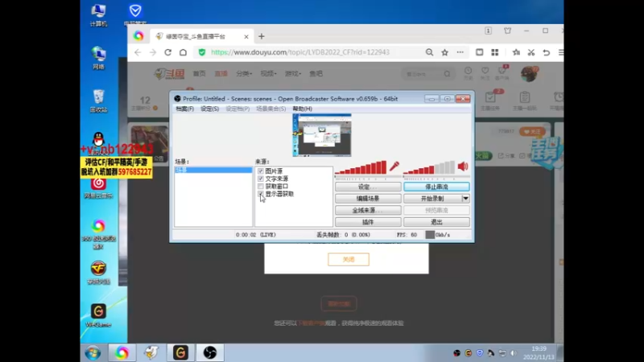Viewport: 644px width, 362px height.
Task: Click the system tray volume icon
Action: (x=514, y=353)
